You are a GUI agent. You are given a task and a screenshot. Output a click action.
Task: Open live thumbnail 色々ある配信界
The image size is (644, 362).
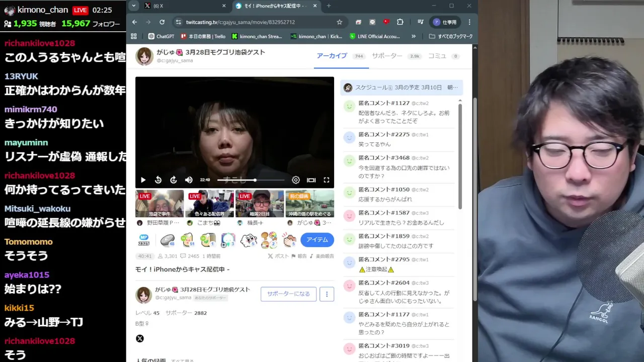209,203
